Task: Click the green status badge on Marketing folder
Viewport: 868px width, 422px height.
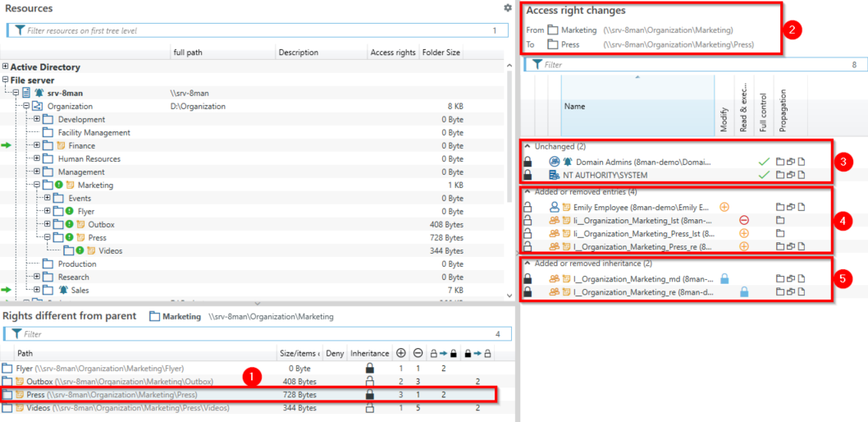Action: (x=58, y=186)
